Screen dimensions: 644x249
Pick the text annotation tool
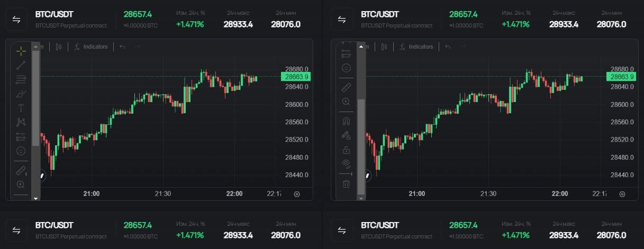point(21,108)
